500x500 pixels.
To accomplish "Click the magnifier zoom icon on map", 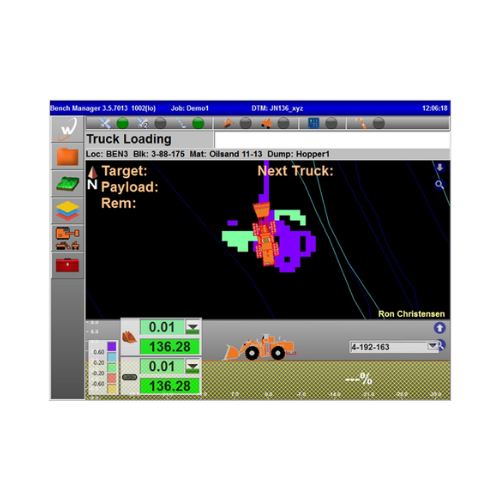I will (x=440, y=184).
